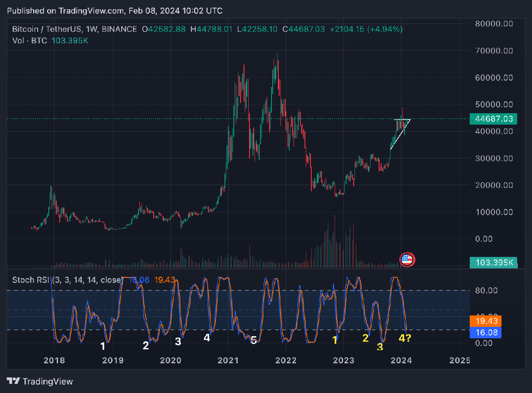Click the blue 16.08 Stoch RSI tag
This screenshot has width=532, height=393.
(x=486, y=333)
